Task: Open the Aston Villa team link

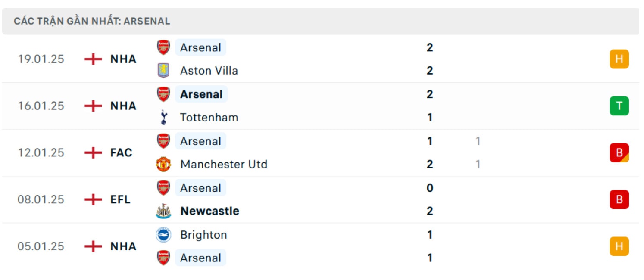Action: [x=209, y=71]
